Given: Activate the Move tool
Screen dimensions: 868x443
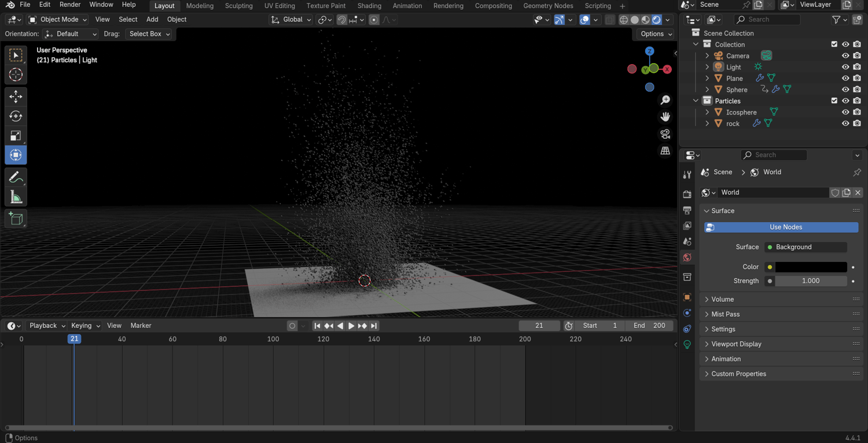Looking at the screenshot, I should [x=16, y=96].
